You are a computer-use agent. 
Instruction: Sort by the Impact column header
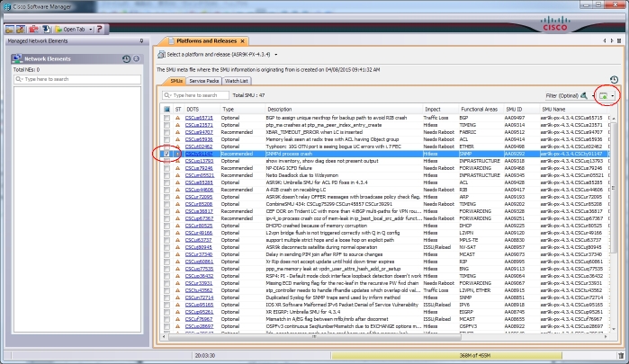click(440, 109)
